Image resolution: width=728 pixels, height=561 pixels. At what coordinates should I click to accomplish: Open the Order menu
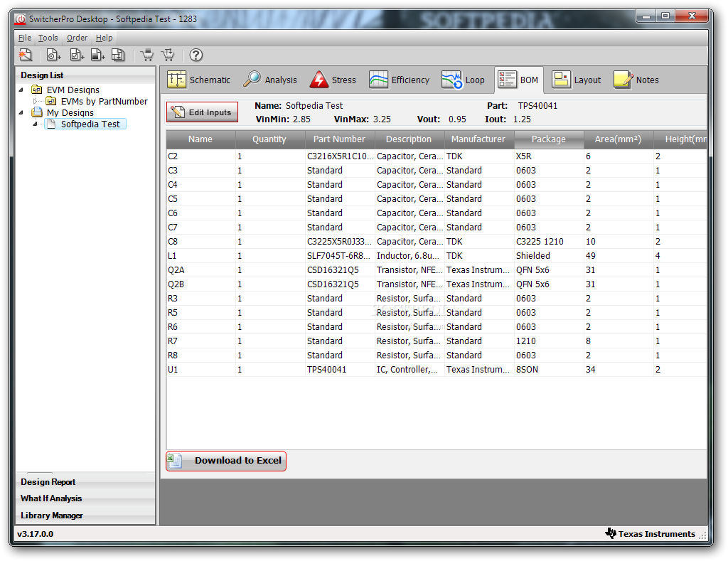pos(77,38)
